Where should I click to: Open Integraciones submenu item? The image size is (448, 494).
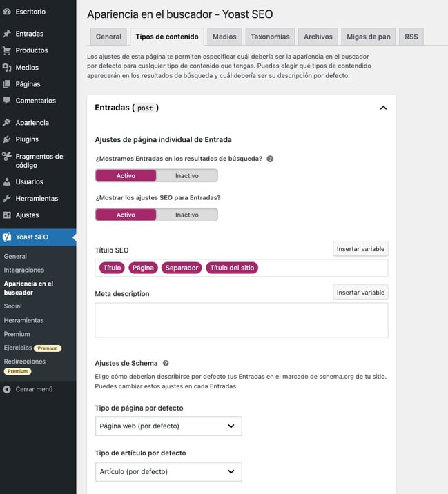click(24, 270)
